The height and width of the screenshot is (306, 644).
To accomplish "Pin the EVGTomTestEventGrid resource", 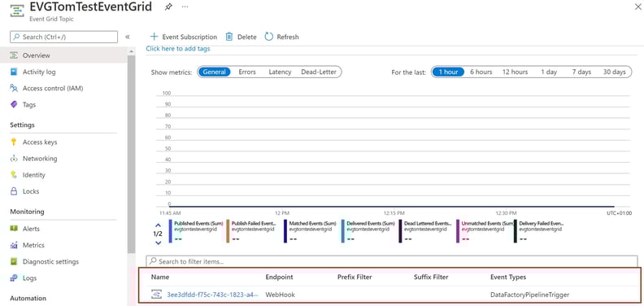I will tap(168, 7).
